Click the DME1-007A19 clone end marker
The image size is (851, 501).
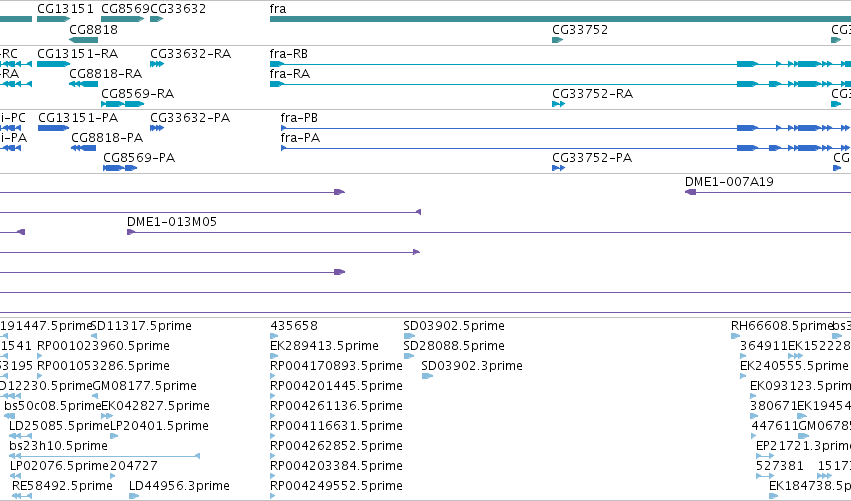click(690, 192)
